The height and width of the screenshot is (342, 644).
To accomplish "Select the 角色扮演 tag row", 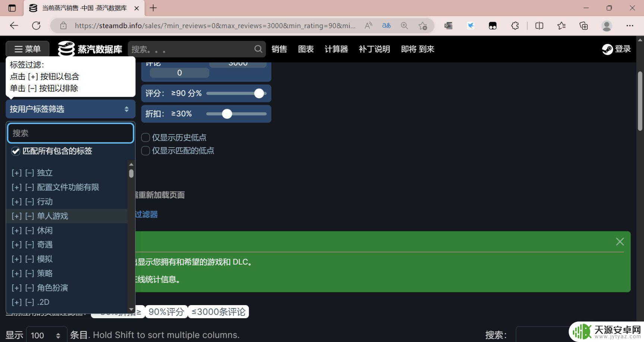I will (67, 288).
